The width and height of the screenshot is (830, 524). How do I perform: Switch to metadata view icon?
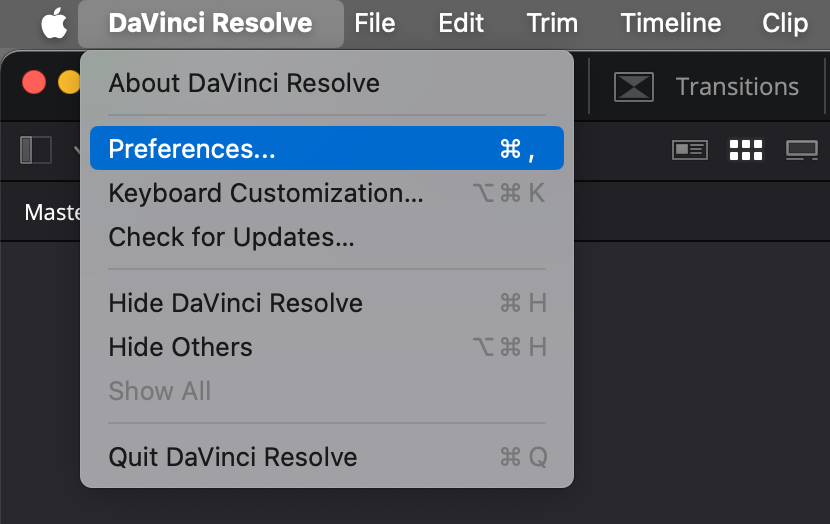(690, 150)
